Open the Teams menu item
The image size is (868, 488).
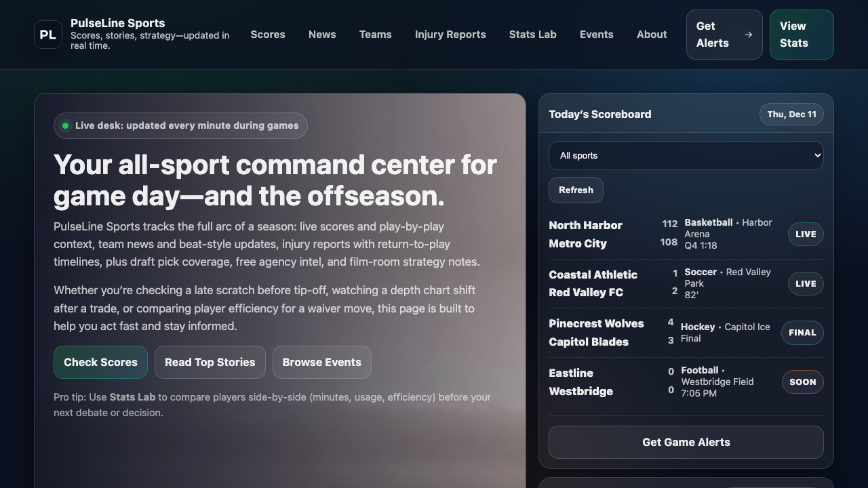pos(375,35)
